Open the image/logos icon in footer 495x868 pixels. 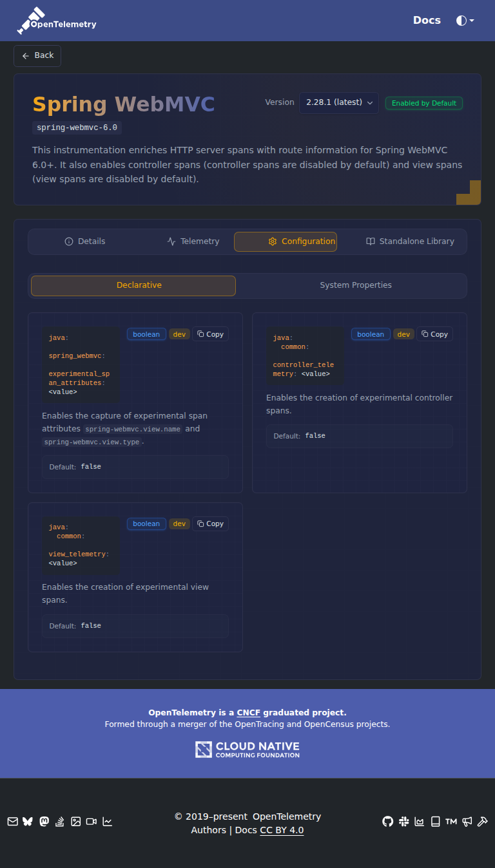(x=76, y=822)
